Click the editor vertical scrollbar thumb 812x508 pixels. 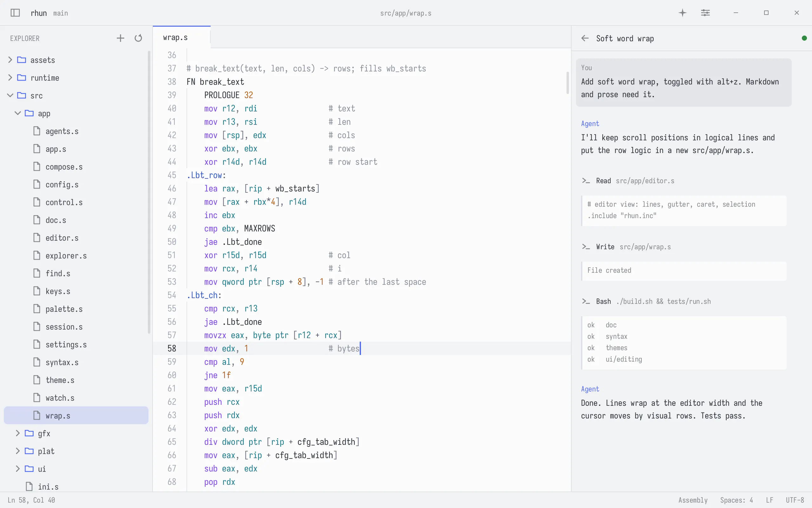568,83
